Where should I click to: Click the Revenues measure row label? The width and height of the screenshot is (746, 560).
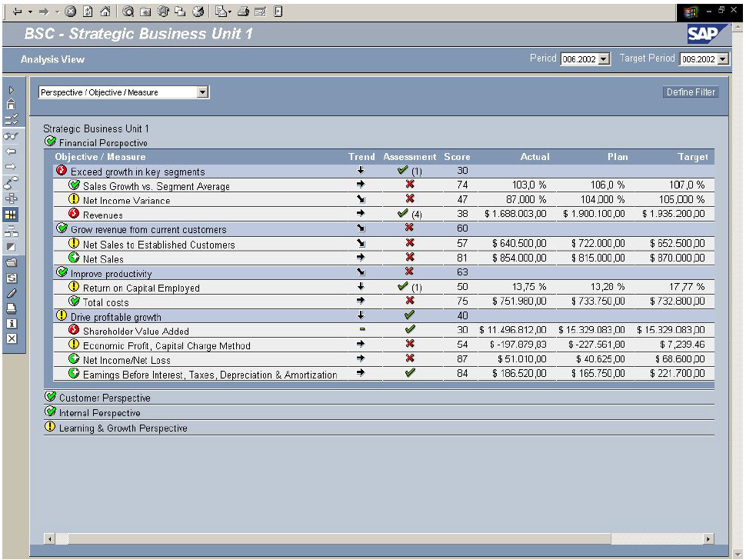coord(103,215)
